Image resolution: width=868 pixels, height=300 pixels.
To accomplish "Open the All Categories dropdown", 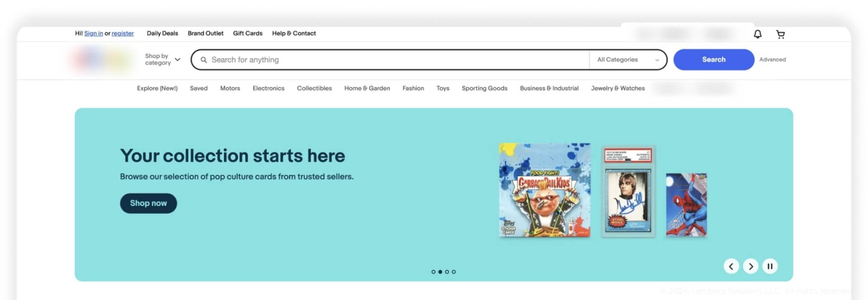I will (628, 60).
